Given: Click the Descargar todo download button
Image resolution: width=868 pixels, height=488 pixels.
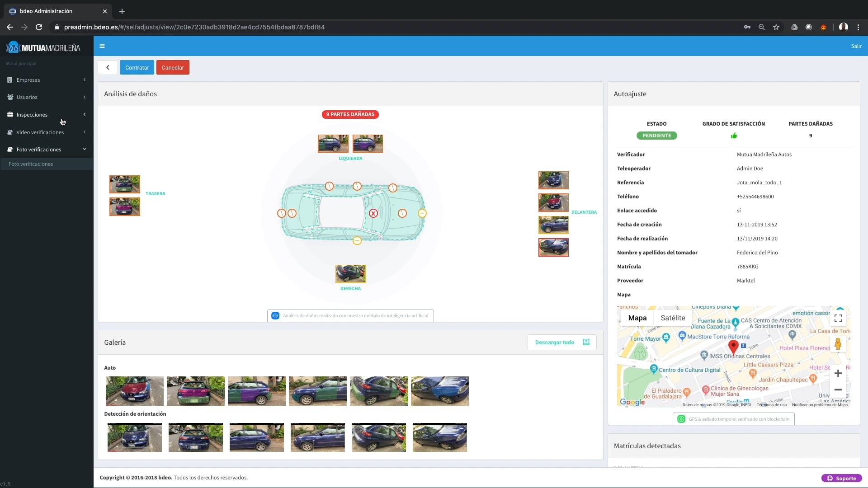Looking at the screenshot, I should click(561, 343).
